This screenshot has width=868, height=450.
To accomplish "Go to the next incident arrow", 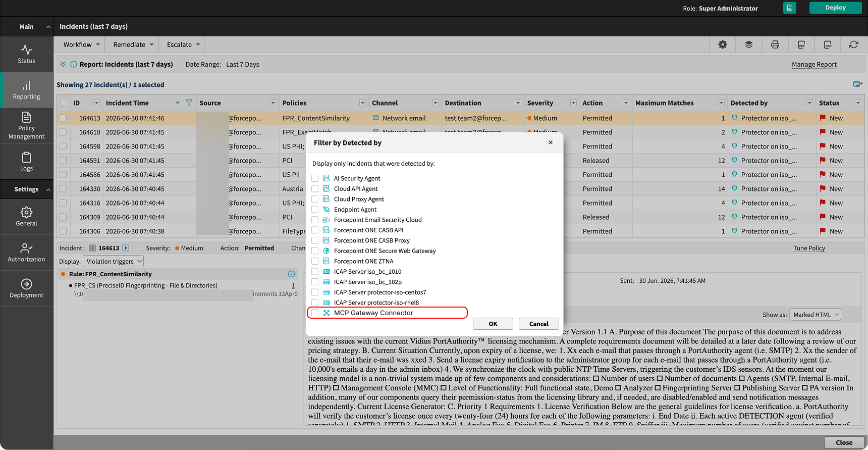I will (126, 248).
